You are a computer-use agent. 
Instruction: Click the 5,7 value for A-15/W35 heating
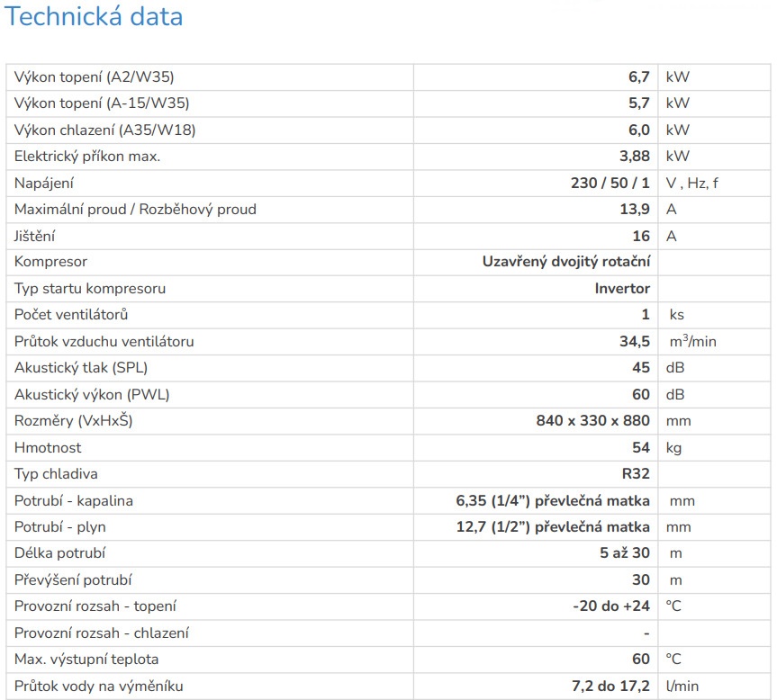(x=638, y=103)
